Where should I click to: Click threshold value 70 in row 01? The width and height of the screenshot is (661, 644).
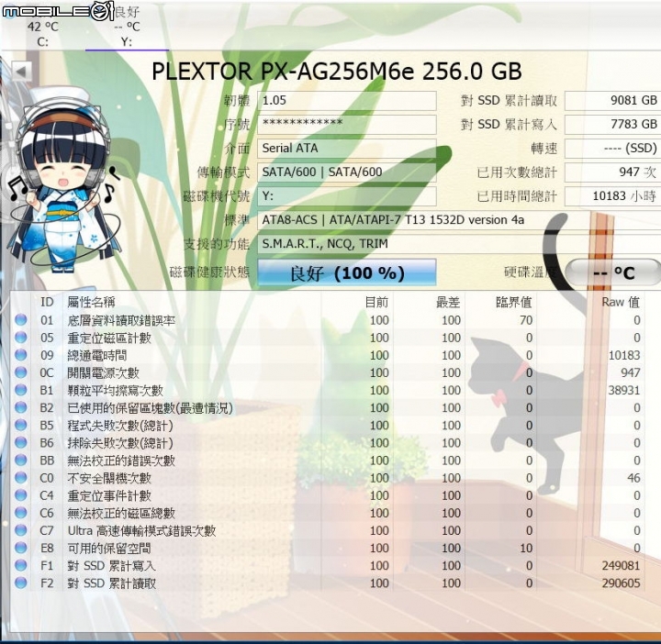526,320
